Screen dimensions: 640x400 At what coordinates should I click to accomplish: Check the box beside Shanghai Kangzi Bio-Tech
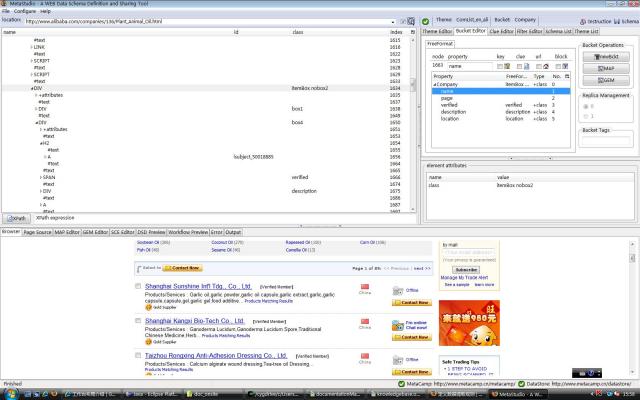click(x=138, y=321)
